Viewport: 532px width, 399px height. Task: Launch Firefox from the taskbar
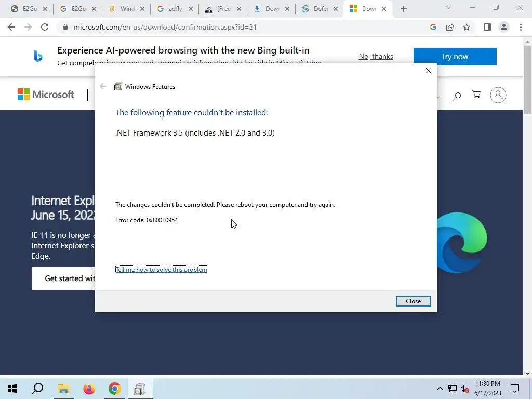click(89, 389)
